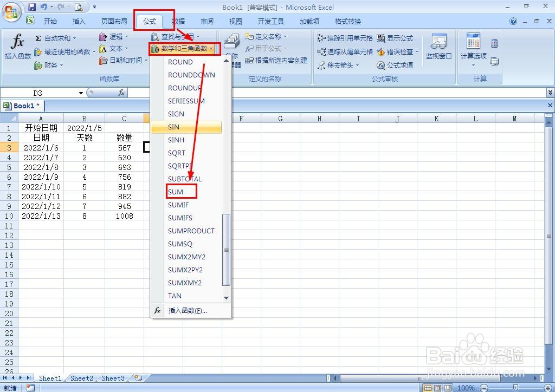The height and width of the screenshot is (392, 555).
Task: Choose ROUND from function list
Action: [x=186, y=62]
